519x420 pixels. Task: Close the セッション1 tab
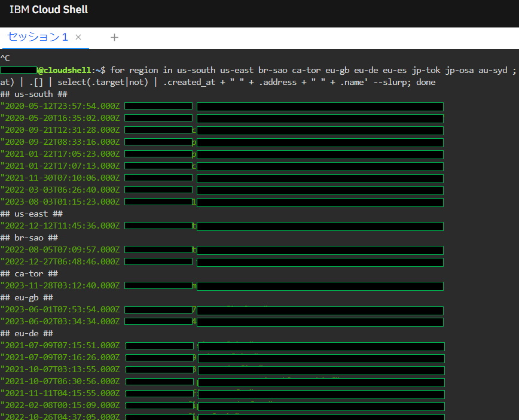point(78,37)
